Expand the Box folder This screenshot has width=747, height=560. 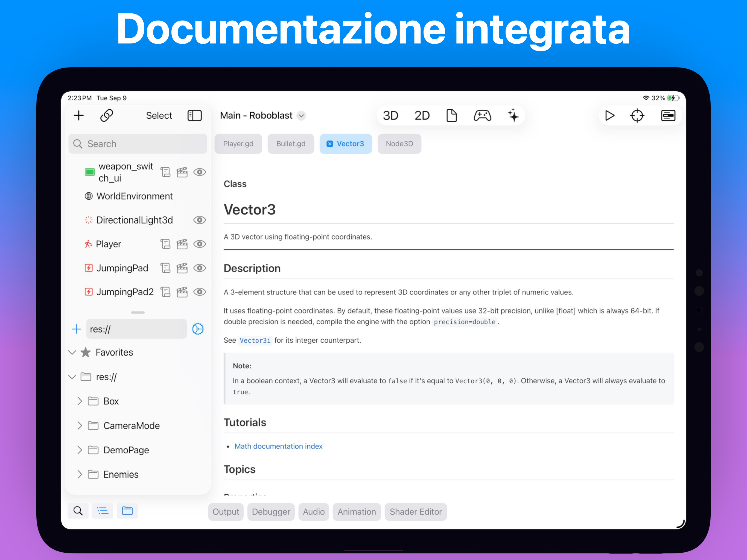point(80,401)
